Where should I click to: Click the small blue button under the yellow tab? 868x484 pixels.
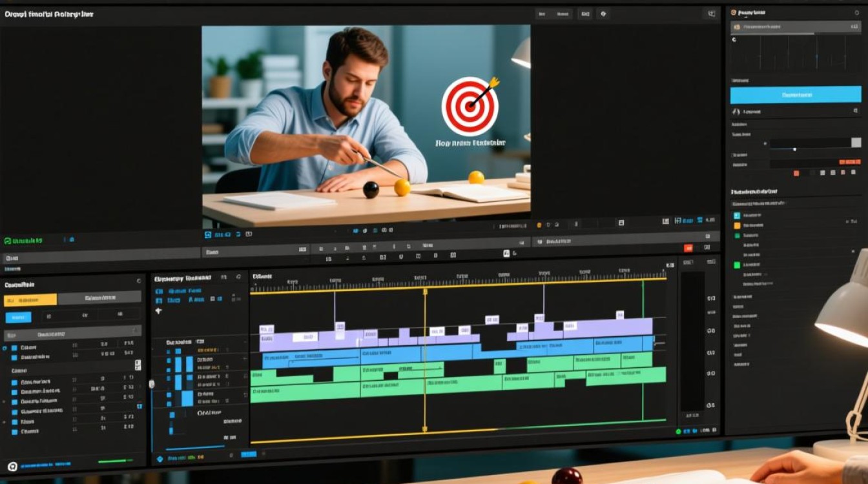pos(18,317)
